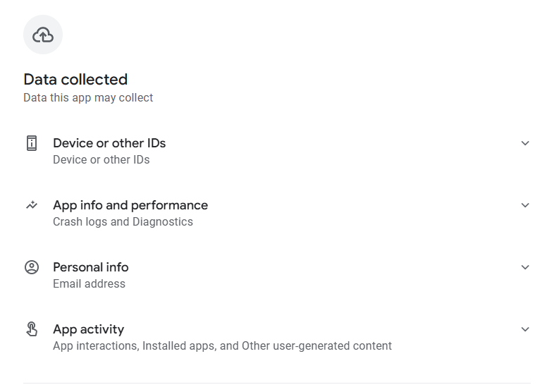Click the performance trend line icon

pyautogui.click(x=31, y=205)
